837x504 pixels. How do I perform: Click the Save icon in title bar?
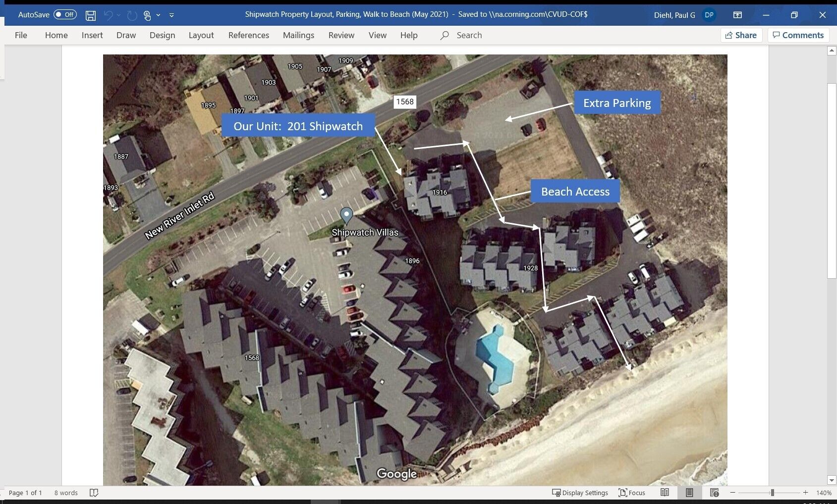(x=91, y=15)
